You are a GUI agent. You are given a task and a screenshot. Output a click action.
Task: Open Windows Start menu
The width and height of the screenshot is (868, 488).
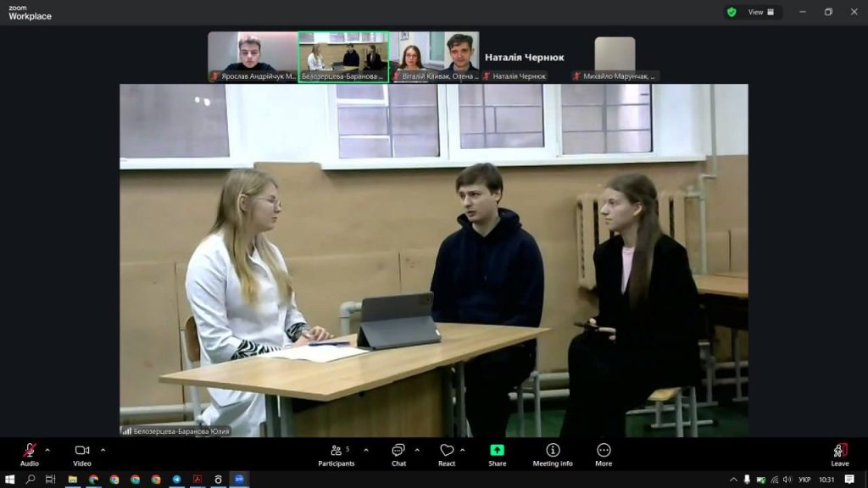tap(10, 480)
